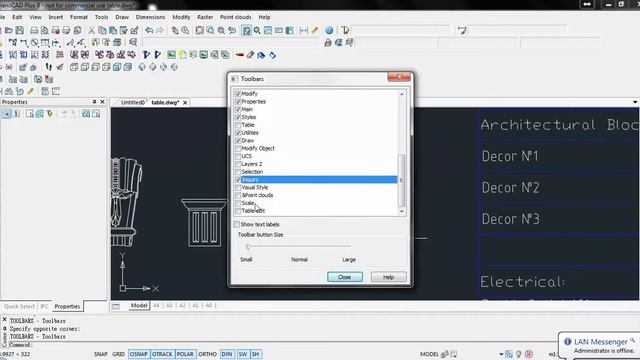This screenshot has height=360, width=640.
Task: Click the Help button in the Toolbars dialog
Action: pyautogui.click(x=388, y=277)
